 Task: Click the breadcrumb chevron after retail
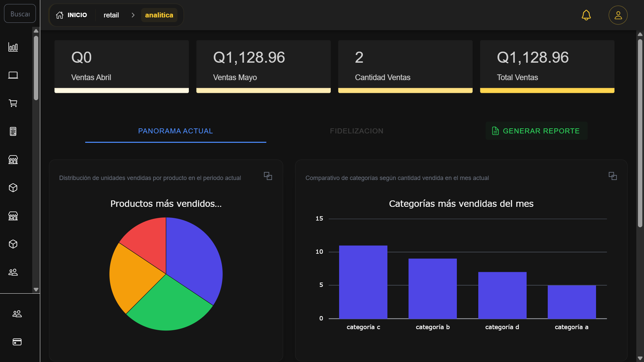click(x=133, y=15)
